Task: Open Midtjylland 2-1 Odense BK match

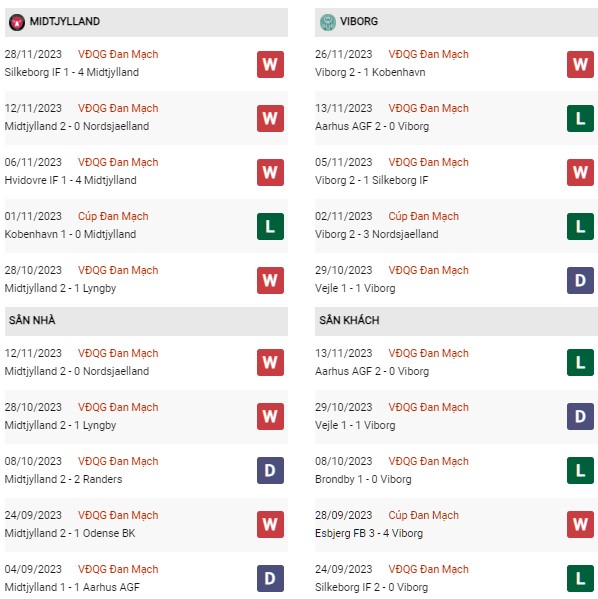Action: [70, 533]
